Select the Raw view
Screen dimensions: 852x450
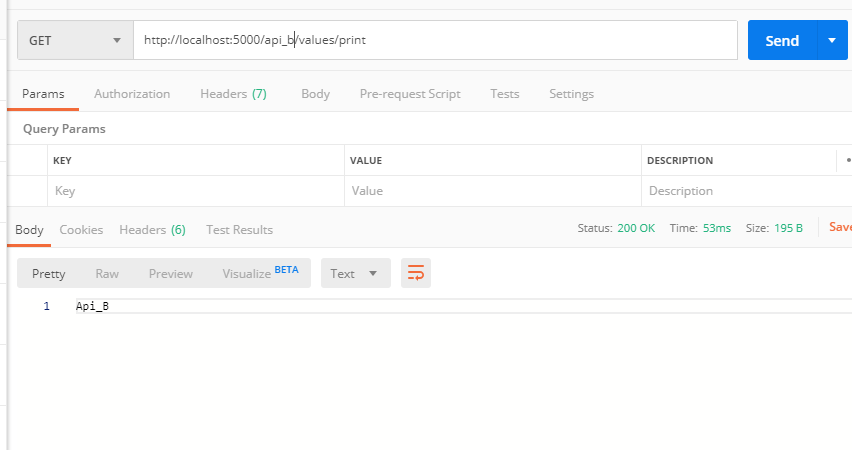[x=107, y=273]
